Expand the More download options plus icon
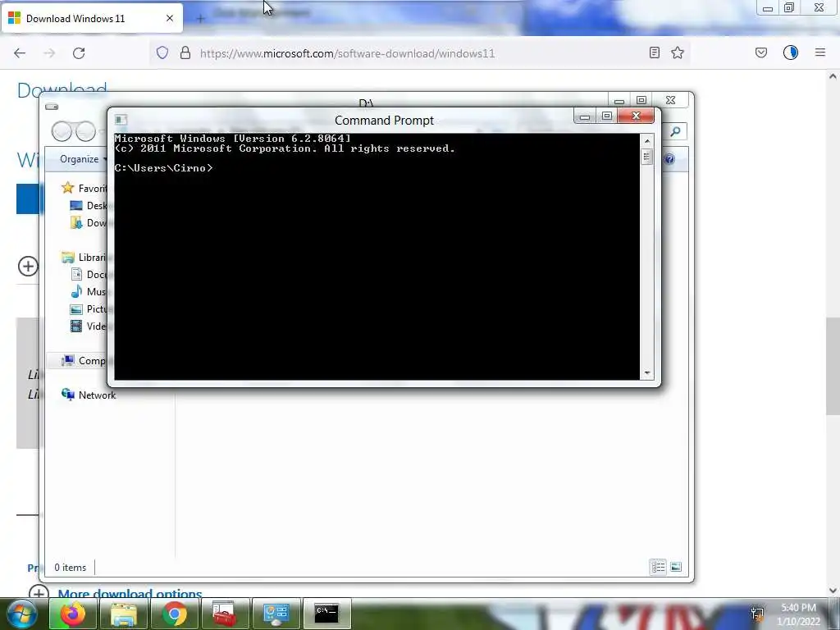Screen dimensions: 840x630 click(x=38, y=594)
